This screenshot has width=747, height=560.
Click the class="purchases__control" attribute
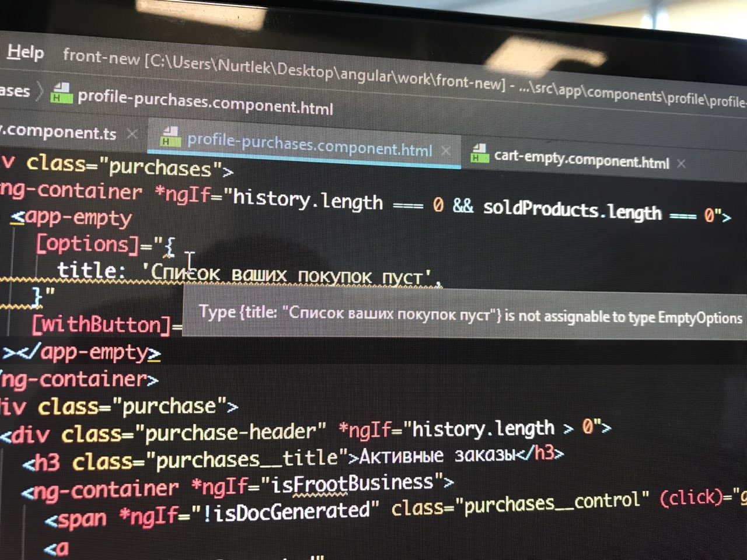[x=520, y=504]
